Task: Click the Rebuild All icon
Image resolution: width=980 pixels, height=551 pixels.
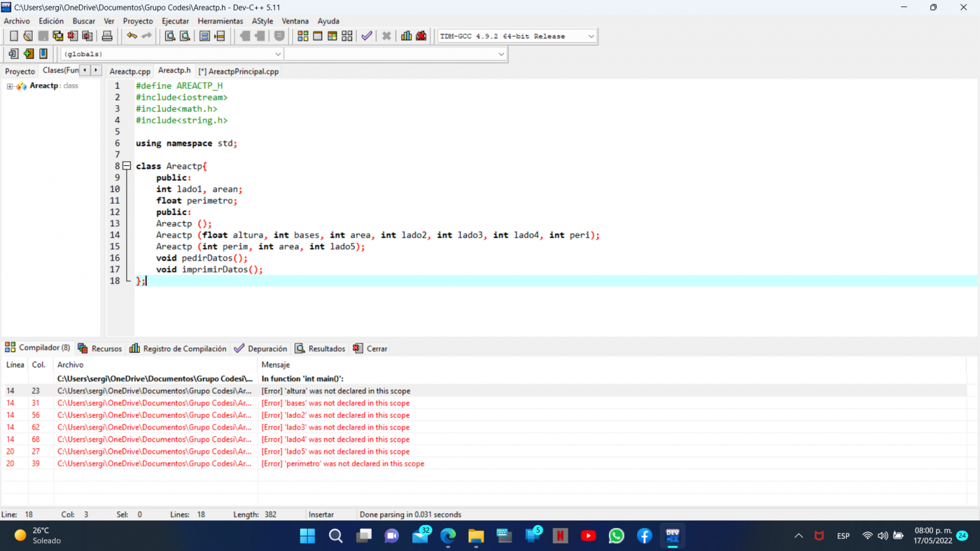Action: (347, 36)
